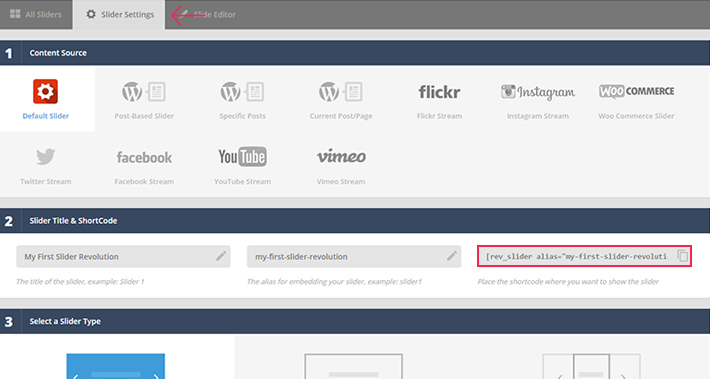
Task: Click the Twitter Stream label
Action: tap(46, 182)
